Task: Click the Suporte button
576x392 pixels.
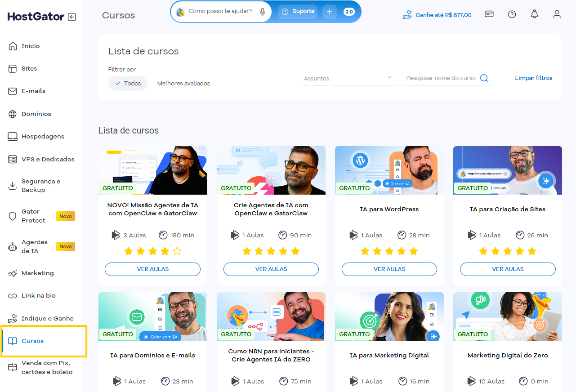Action: 298,12
